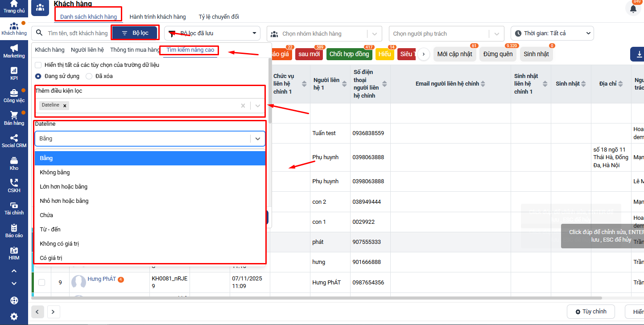Select the 'Đã xóa' radio option
The image size is (644, 325).
pyautogui.click(x=89, y=76)
